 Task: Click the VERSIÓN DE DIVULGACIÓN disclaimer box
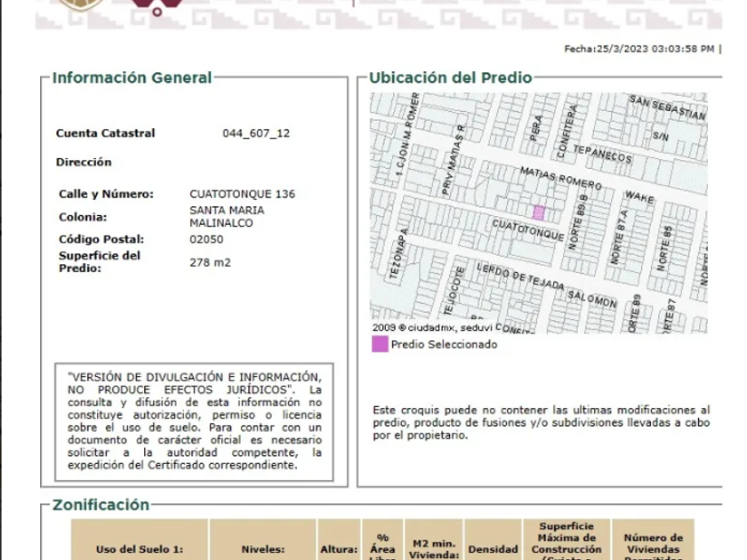[195, 421]
